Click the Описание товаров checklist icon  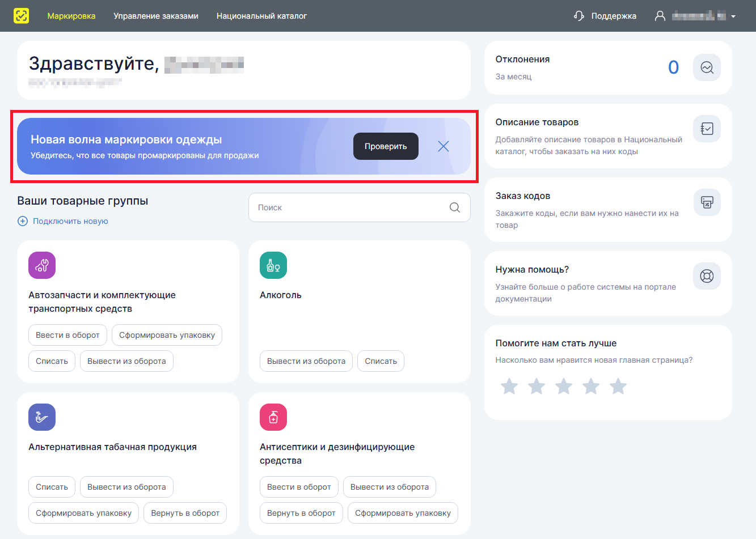tap(707, 129)
